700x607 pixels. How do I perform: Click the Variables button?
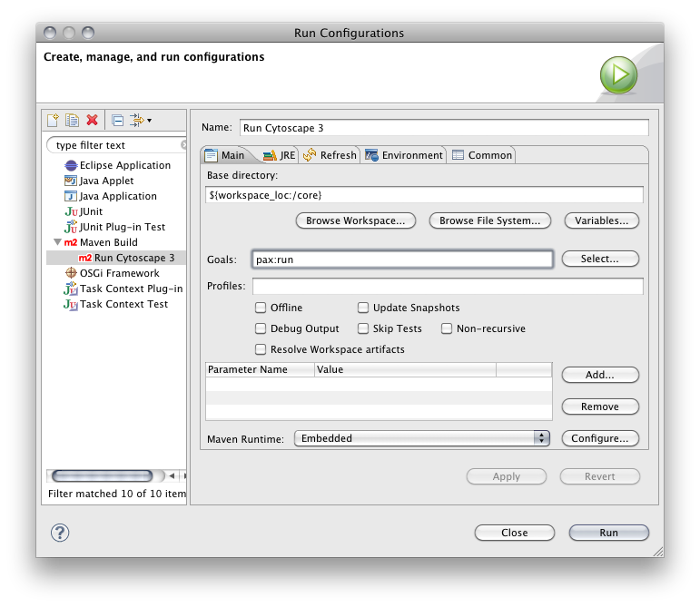tap(602, 220)
